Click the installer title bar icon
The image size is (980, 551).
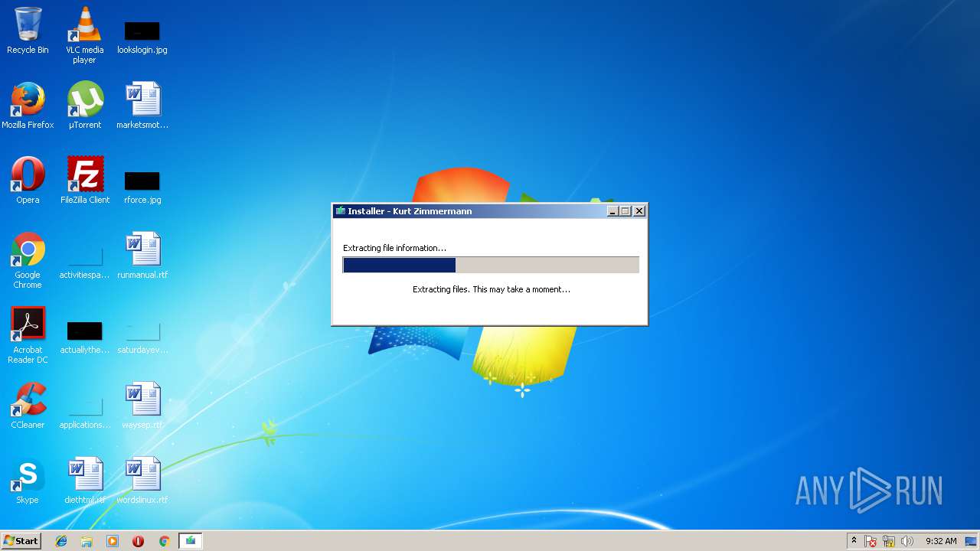[341, 211]
